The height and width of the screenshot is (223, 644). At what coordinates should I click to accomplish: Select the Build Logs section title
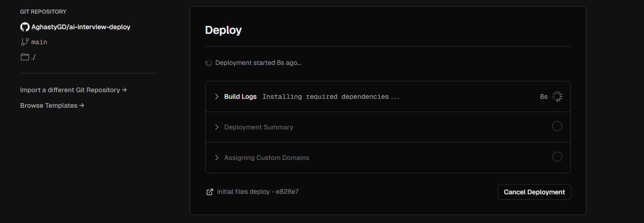point(240,96)
